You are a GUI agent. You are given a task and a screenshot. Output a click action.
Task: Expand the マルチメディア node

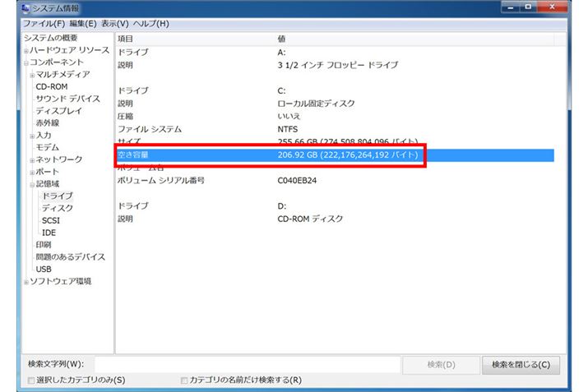click(x=32, y=76)
